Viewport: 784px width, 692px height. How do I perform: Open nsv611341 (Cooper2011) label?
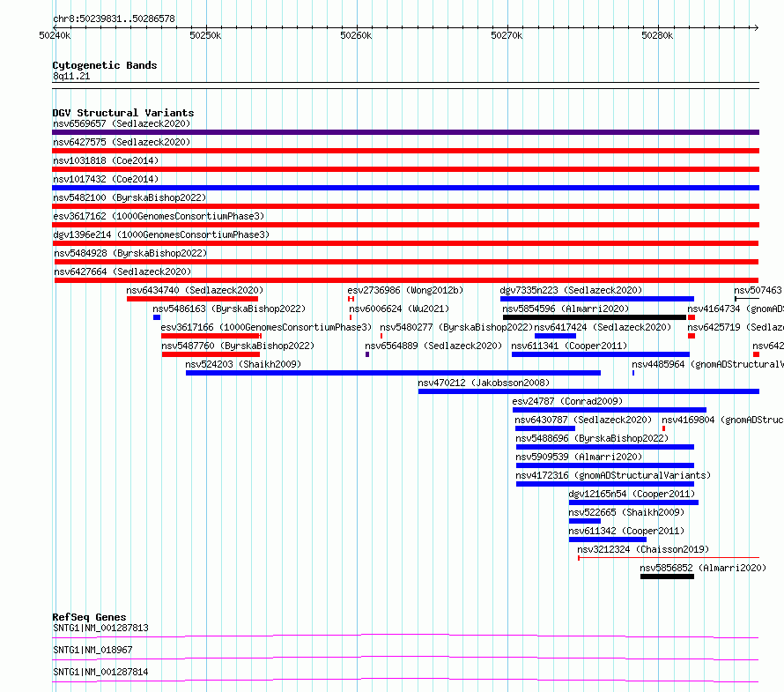coord(569,346)
